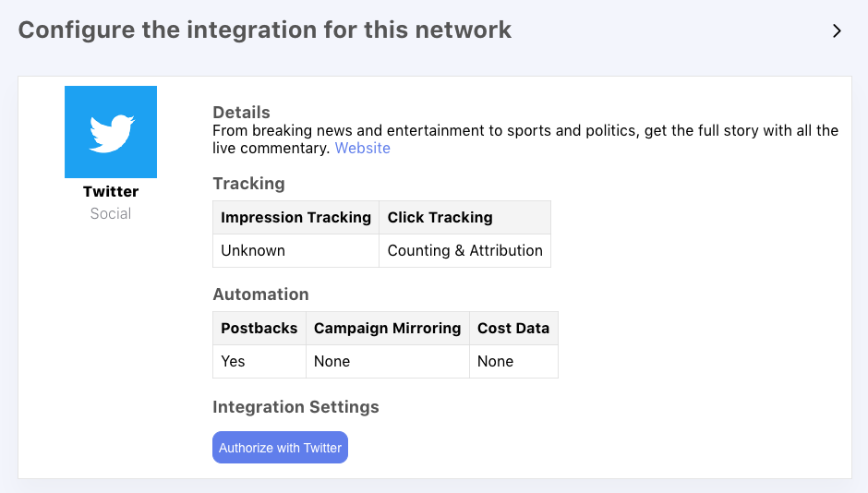Click the Authorize with Twitter button
868x493 pixels.
pyautogui.click(x=280, y=447)
